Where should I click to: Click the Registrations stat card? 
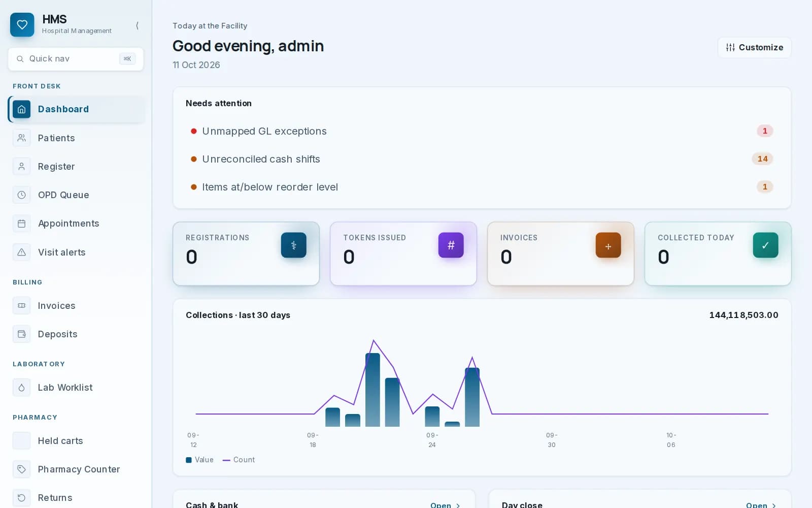(x=246, y=253)
